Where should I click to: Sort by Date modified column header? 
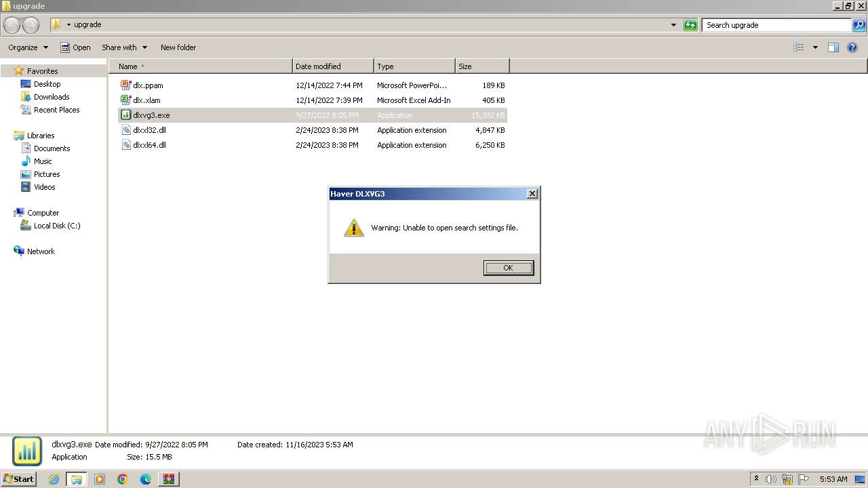tap(333, 66)
